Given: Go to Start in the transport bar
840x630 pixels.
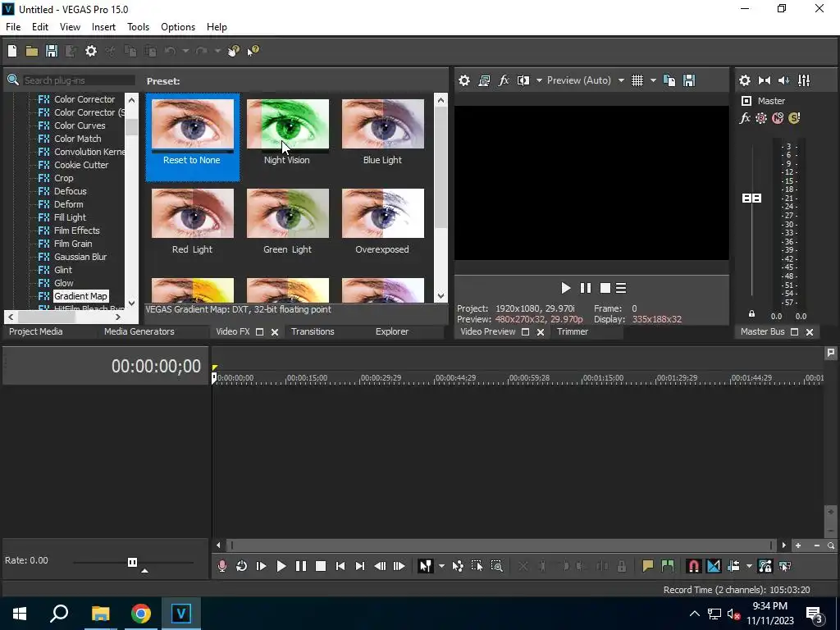Looking at the screenshot, I should coord(340,566).
